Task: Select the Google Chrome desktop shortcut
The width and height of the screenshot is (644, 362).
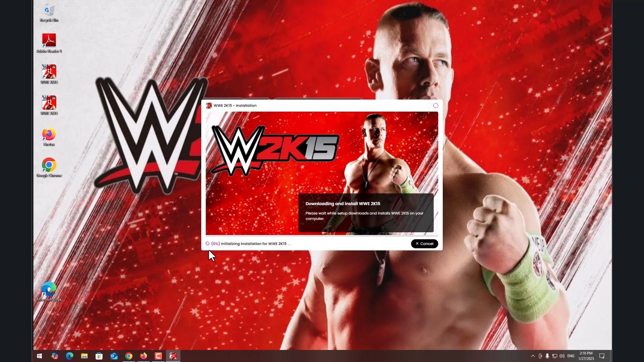Action: [49, 168]
